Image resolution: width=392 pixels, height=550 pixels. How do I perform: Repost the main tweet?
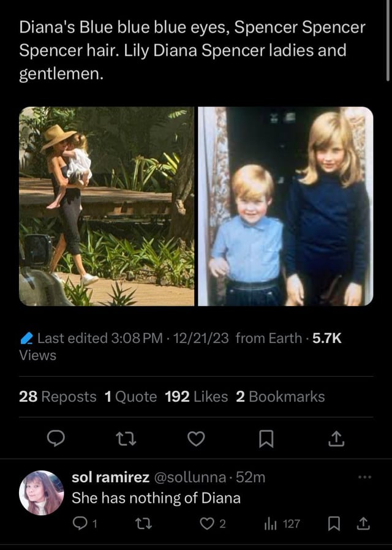pyautogui.click(x=126, y=438)
